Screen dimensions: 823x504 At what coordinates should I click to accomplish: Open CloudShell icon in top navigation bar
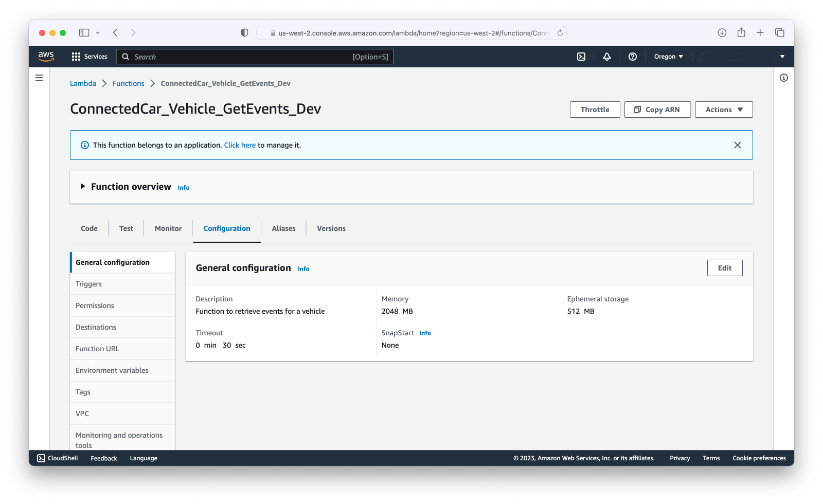pyautogui.click(x=581, y=57)
